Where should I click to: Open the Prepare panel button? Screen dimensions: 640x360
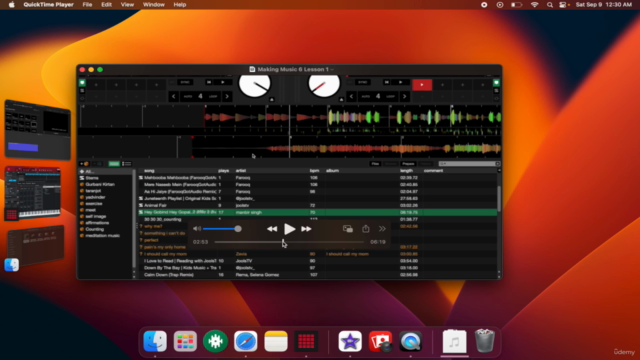[408, 164]
